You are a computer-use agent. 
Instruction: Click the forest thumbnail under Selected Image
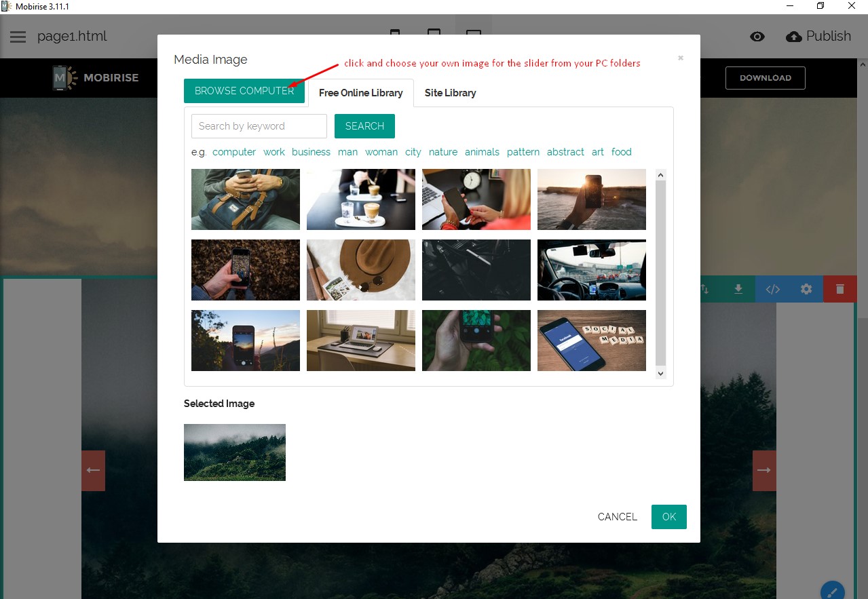click(234, 452)
